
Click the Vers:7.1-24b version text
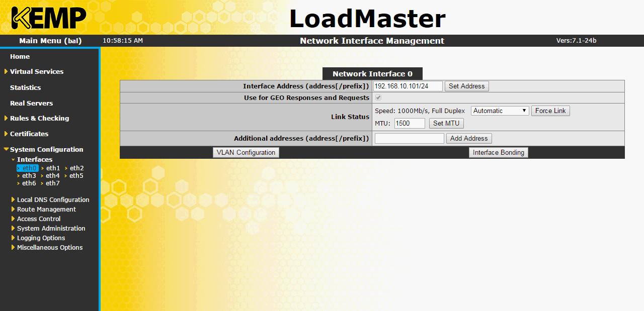tap(576, 41)
